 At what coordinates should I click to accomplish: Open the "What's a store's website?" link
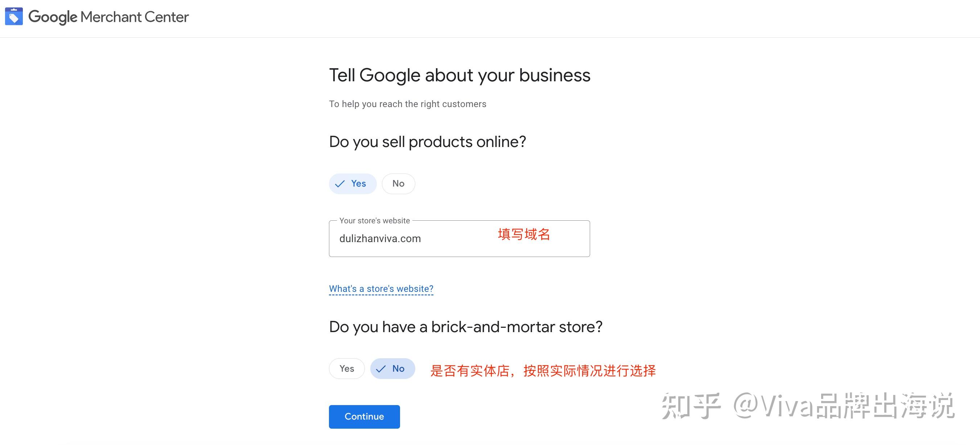381,289
